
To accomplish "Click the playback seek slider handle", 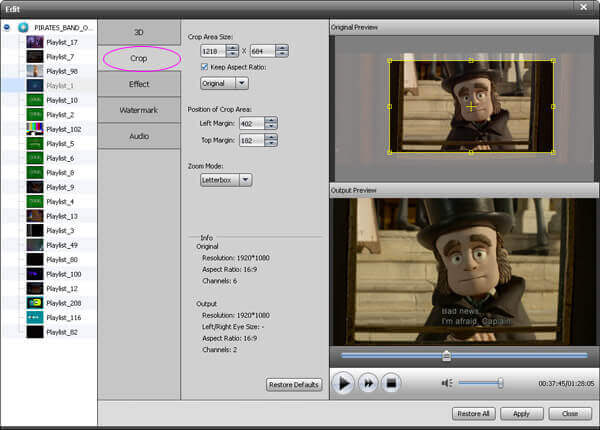I will tap(446, 356).
